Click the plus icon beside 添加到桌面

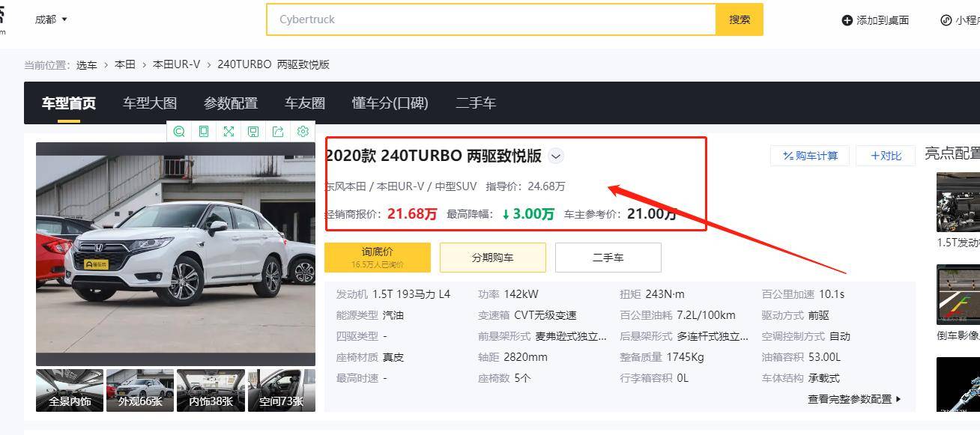(847, 20)
